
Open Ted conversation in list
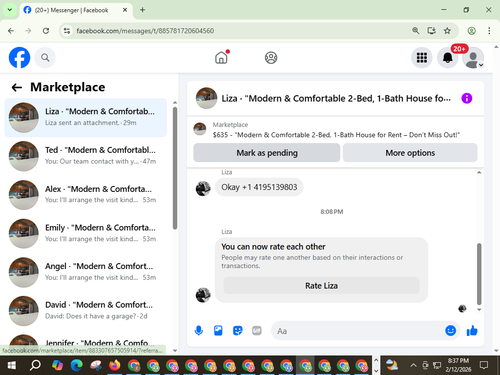(x=86, y=156)
